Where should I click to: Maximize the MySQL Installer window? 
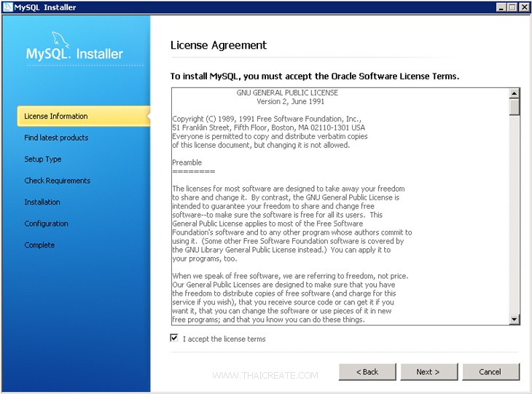click(x=512, y=7)
